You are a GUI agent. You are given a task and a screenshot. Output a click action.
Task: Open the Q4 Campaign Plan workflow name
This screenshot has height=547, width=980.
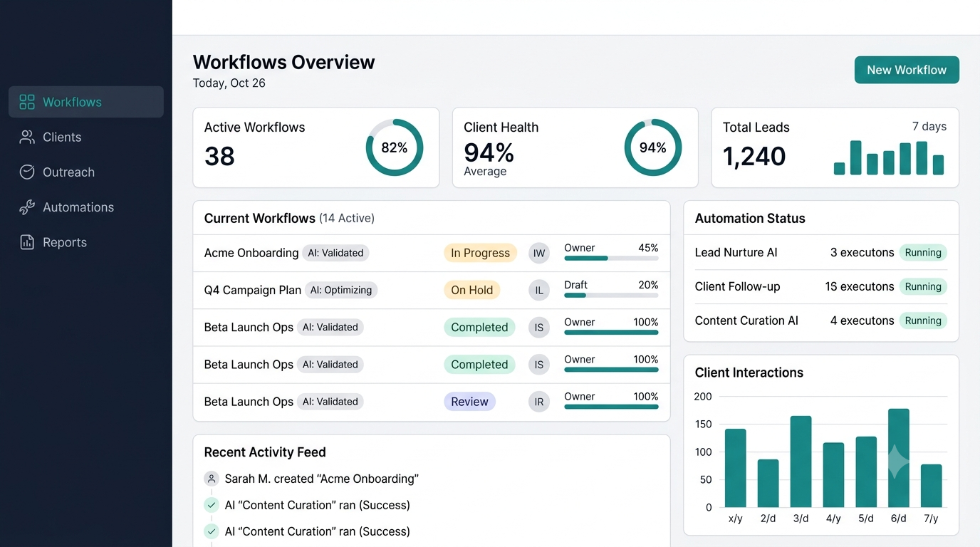coord(253,290)
